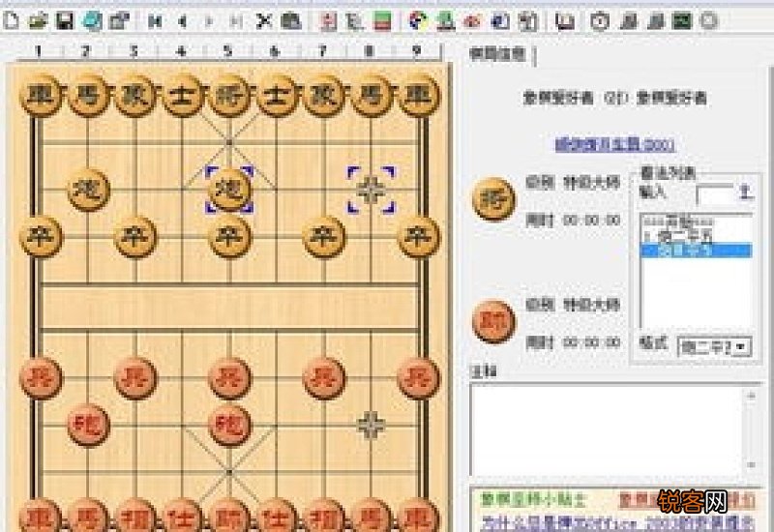774x532 pixels.
Task: Select the red cannon 炮 in column 5
Action: tap(229, 426)
